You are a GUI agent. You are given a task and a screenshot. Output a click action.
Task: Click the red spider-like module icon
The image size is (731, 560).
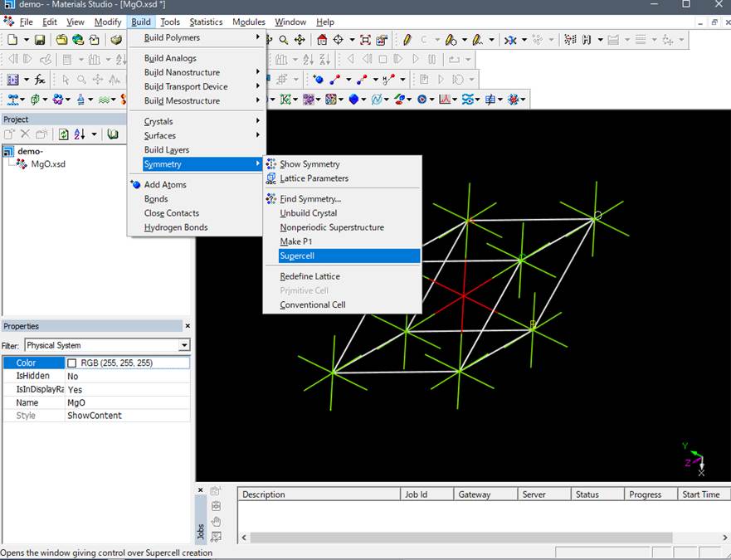[x=514, y=100]
